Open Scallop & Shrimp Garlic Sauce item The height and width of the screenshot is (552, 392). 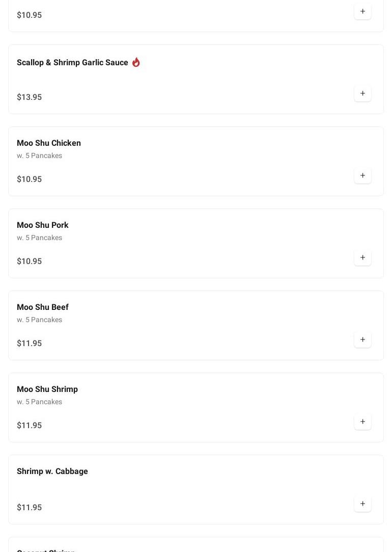[72, 63]
